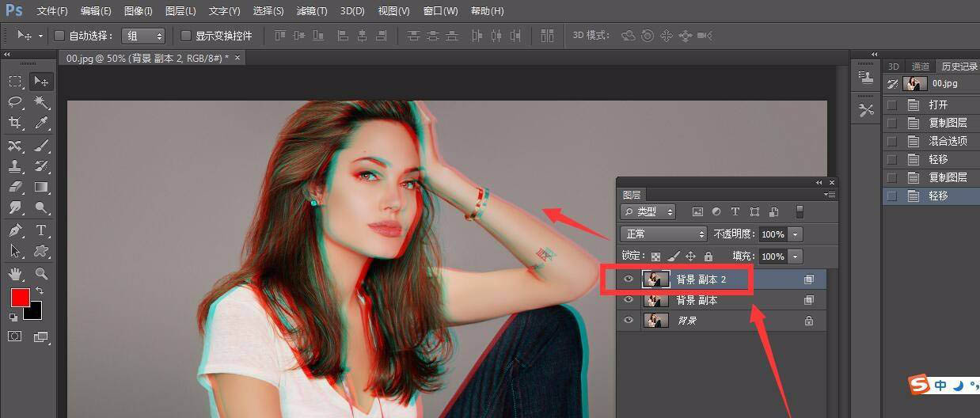980x418 pixels.
Task: Hide the 背景 副本 2 layer
Action: [x=629, y=279]
